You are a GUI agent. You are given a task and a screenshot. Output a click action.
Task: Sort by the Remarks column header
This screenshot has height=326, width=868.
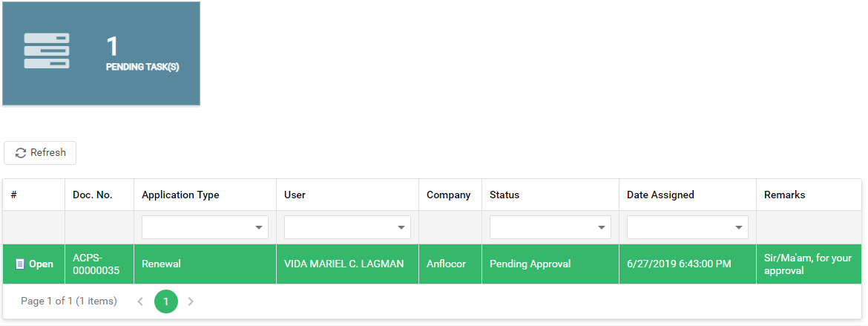[784, 195]
